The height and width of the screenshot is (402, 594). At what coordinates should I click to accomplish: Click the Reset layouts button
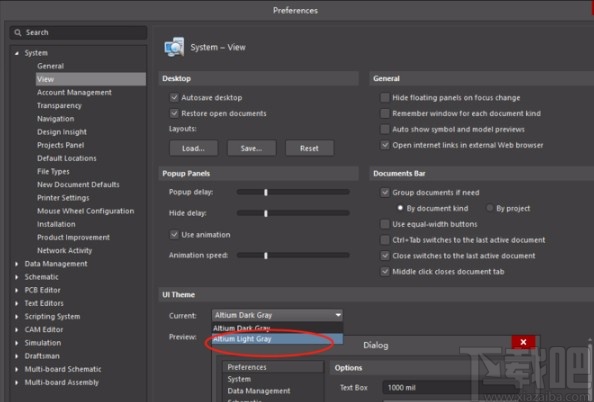click(310, 148)
